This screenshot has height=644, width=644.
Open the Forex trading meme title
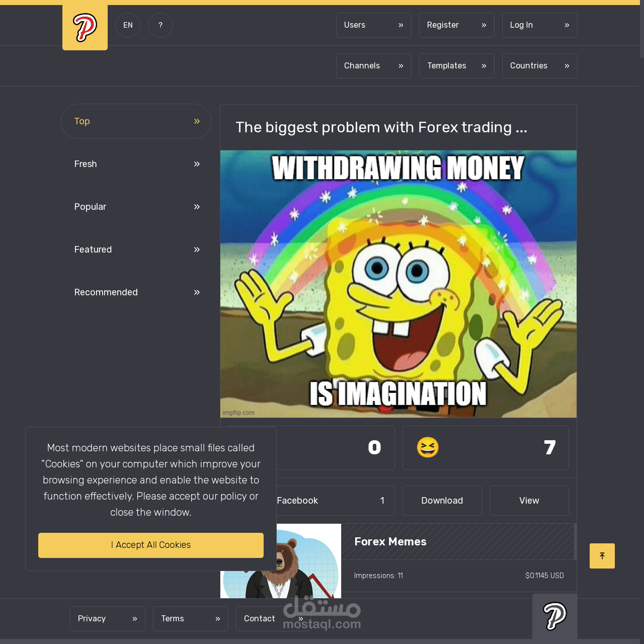pos(381,127)
